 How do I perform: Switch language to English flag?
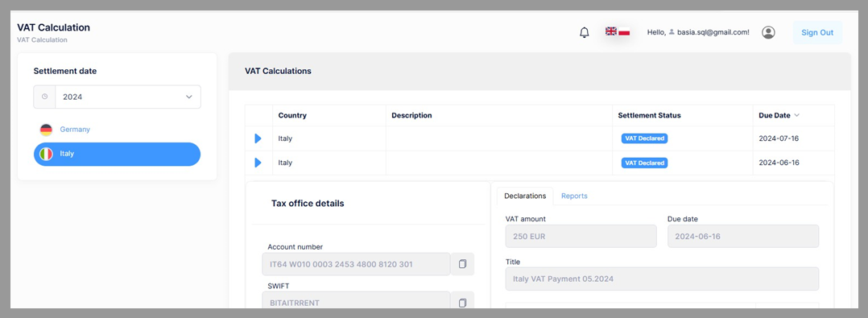611,31
